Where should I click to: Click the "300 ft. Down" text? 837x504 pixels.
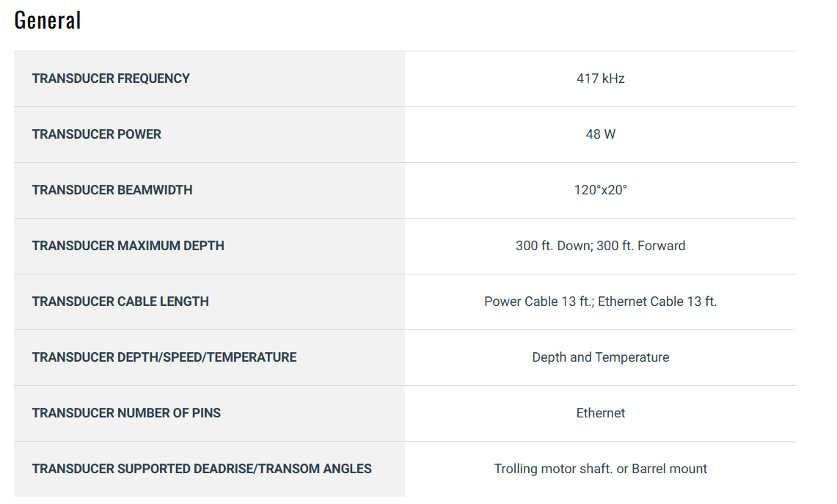(x=553, y=246)
